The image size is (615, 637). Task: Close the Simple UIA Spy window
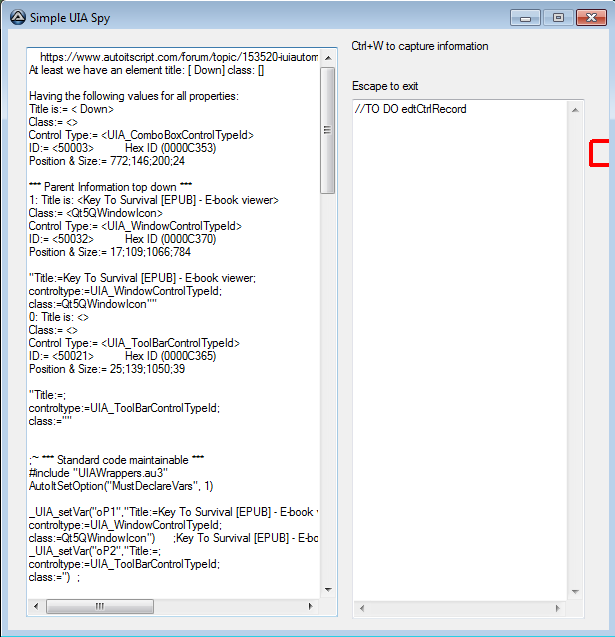(591, 18)
